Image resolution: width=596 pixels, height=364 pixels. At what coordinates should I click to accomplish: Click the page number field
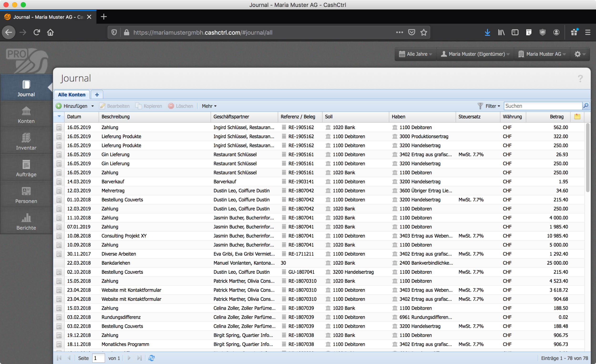click(98, 358)
